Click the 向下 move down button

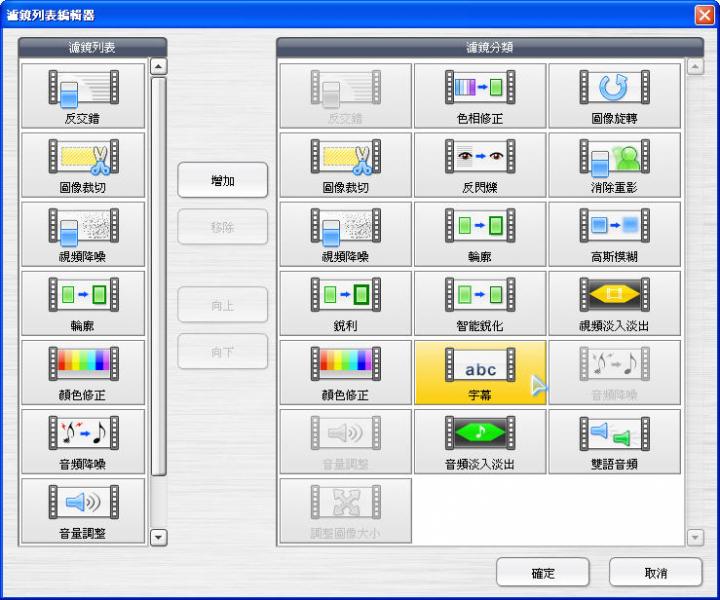[223, 352]
